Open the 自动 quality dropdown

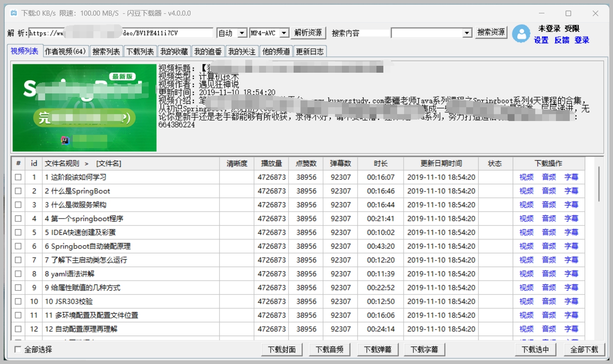pos(242,33)
